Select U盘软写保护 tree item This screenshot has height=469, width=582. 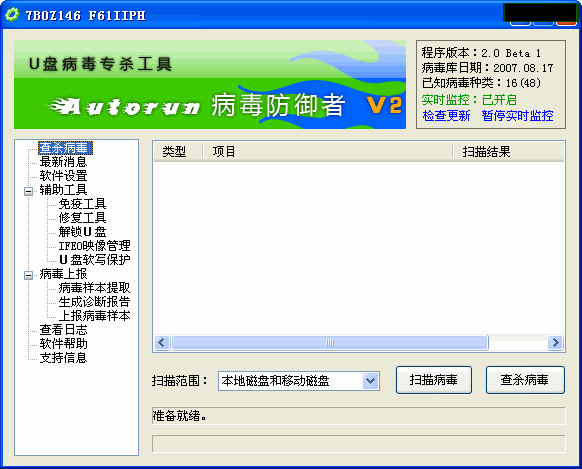pos(94,260)
